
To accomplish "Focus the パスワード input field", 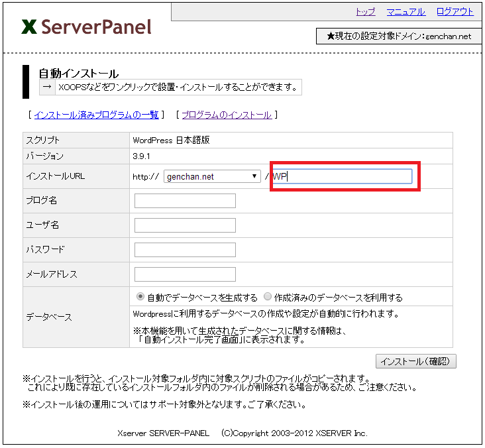I will pyautogui.click(x=185, y=250).
